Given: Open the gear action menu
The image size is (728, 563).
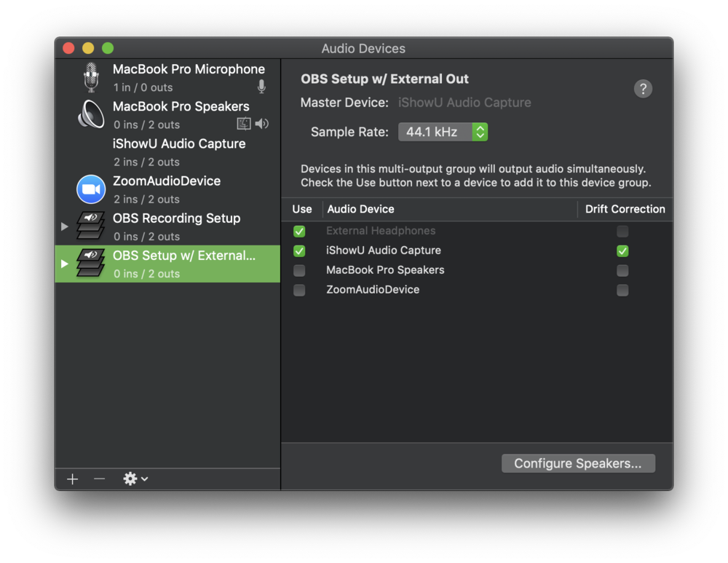Looking at the screenshot, I should click(x=135, y=479).
